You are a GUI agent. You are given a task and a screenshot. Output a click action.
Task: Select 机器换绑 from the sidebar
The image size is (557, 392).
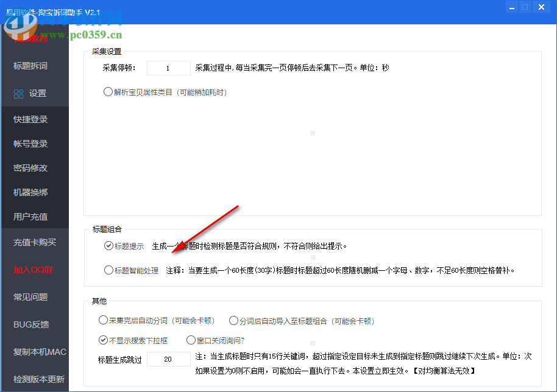coord(30,192)
